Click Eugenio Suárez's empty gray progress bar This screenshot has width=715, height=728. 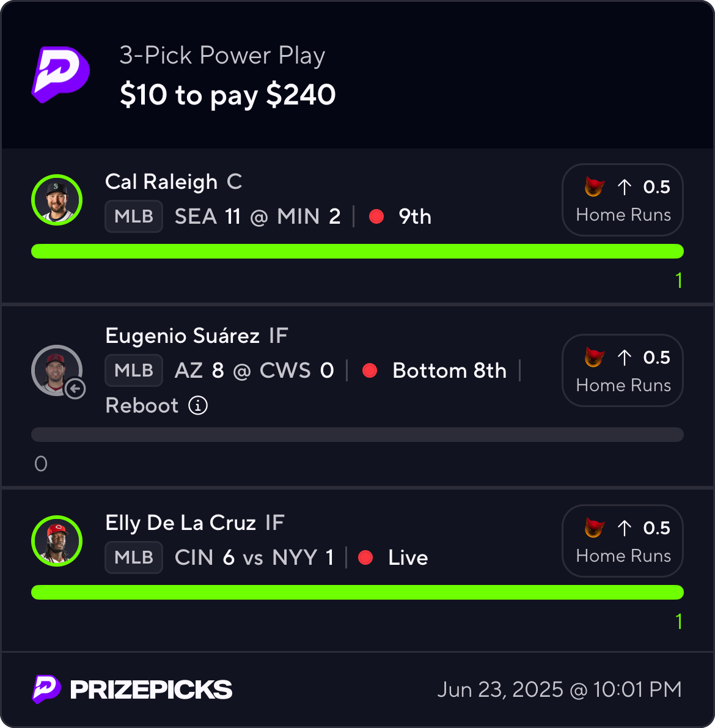coord(357,435)
